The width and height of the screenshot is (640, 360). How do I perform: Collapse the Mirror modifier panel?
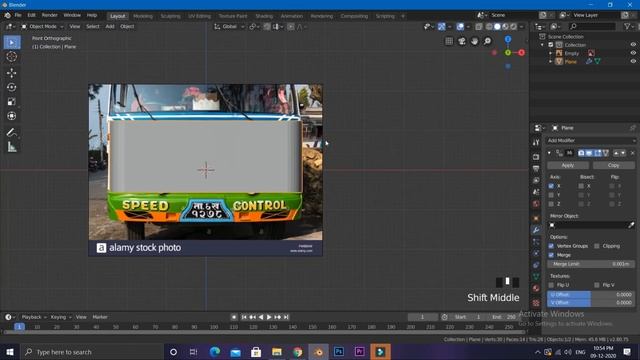point(549,153)
